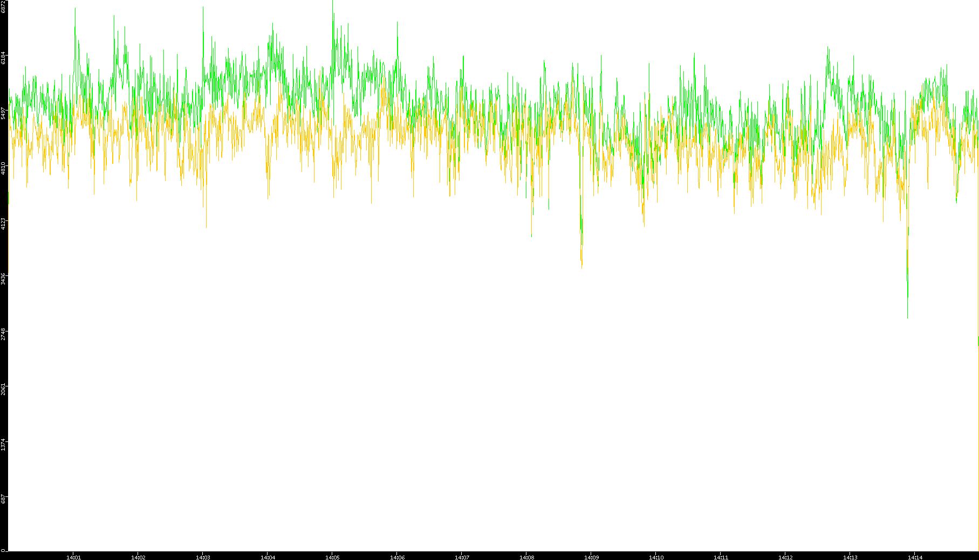Click the 14:05 time axis label
979x560 pixels.
tap(332, 557)
